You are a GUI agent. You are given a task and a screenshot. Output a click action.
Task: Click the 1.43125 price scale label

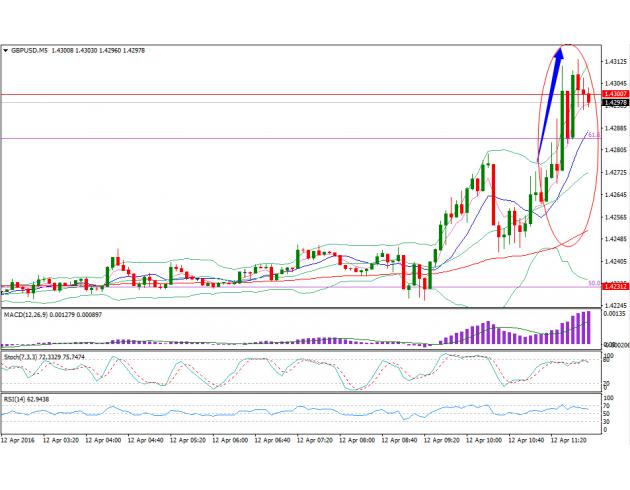click(x=614, y=62)
